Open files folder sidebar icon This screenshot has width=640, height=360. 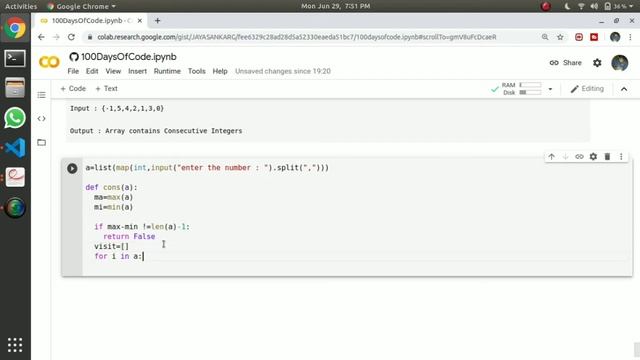[x=41, y=142]
